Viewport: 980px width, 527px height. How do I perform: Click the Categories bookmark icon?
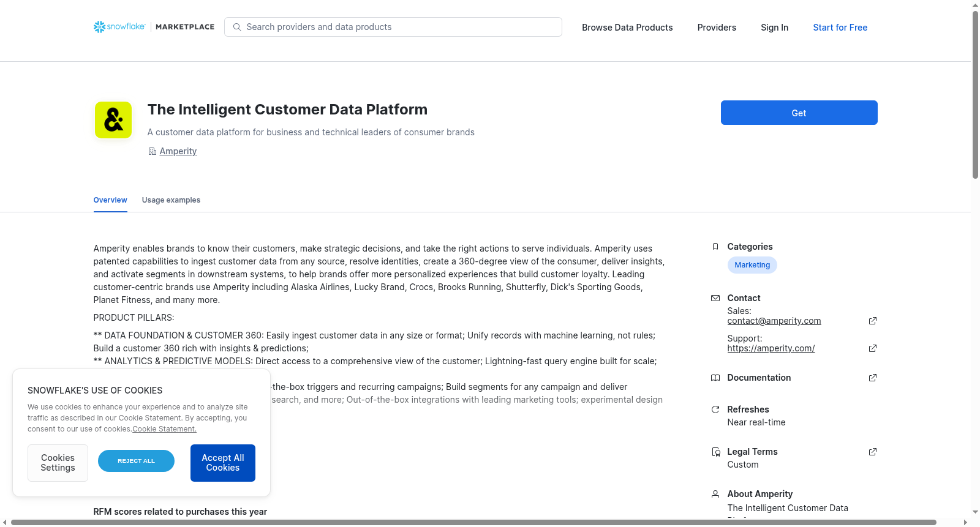[715, 247]
